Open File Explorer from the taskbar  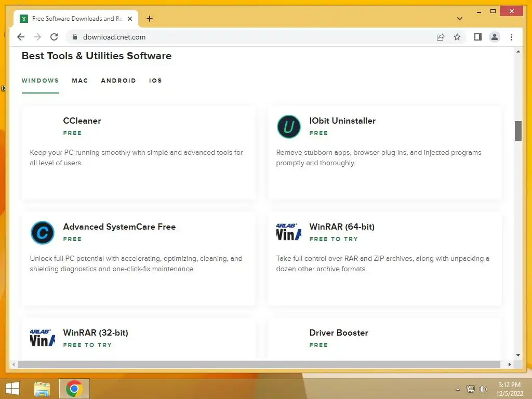pos(42,389)
